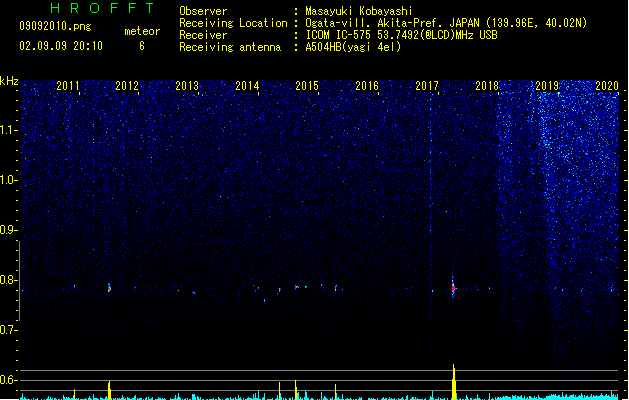Click the Observer field label
Screen dimensions: 629x400
point(203,11)
